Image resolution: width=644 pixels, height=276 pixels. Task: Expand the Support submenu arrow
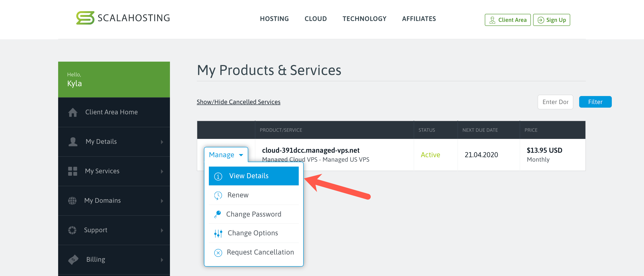point(162,230)
